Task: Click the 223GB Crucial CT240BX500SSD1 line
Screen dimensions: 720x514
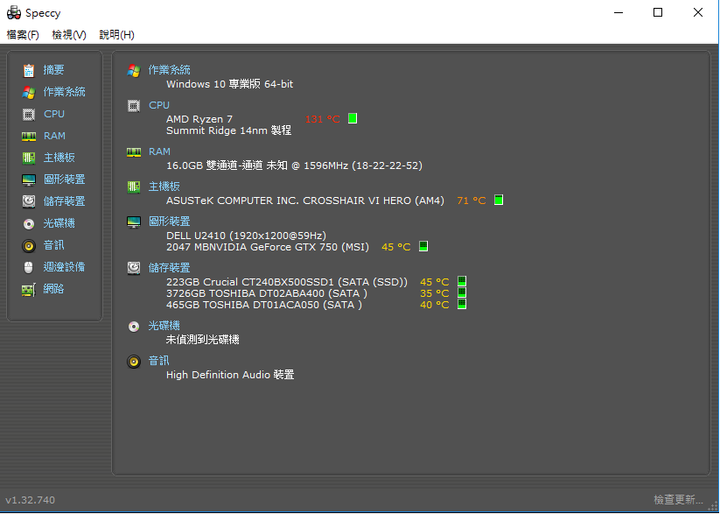Action: point(287,282)
